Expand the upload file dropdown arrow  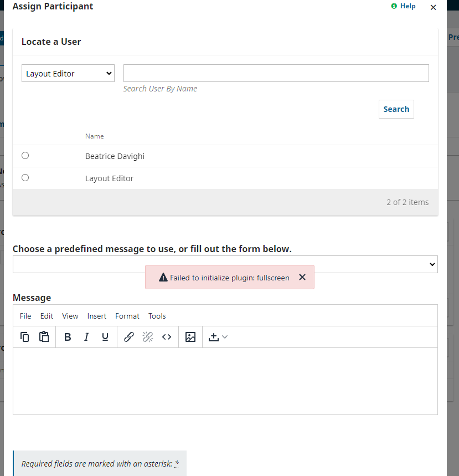225,337
